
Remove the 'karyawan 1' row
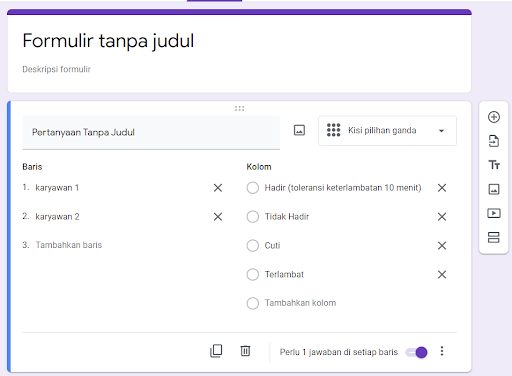click(218, 188)
